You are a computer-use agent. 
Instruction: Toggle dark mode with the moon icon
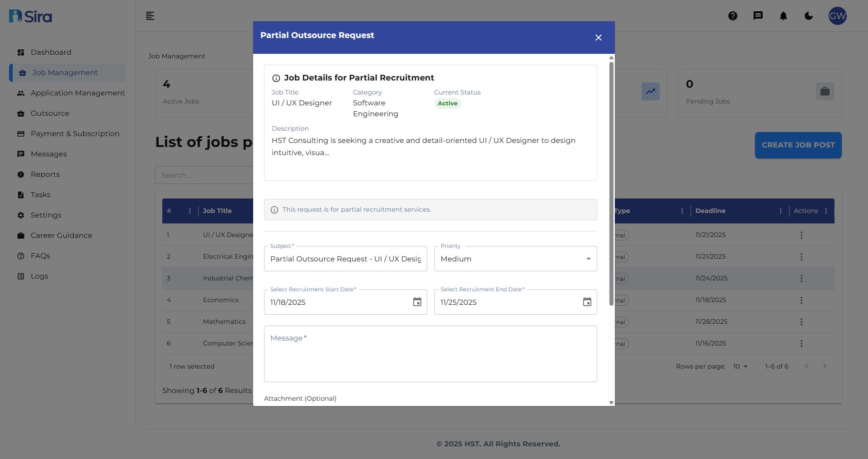(x=809, y=16)
